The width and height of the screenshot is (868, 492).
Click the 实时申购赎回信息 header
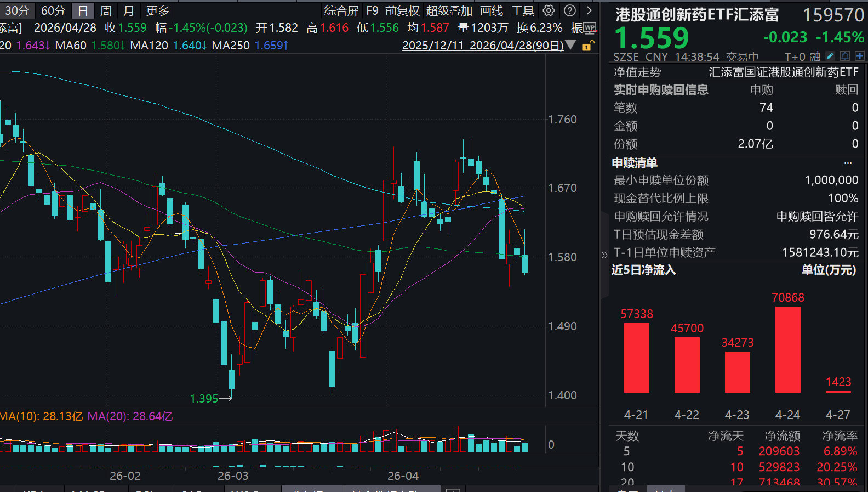point(661,90)
